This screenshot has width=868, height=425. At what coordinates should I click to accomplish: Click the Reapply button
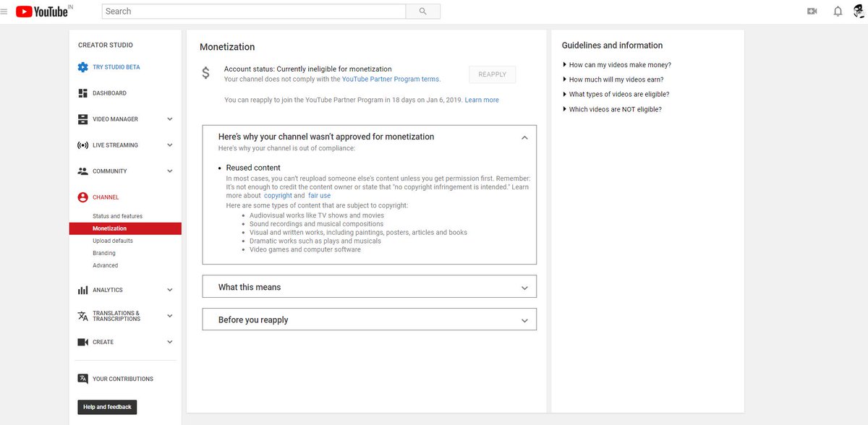pos(493,74)
